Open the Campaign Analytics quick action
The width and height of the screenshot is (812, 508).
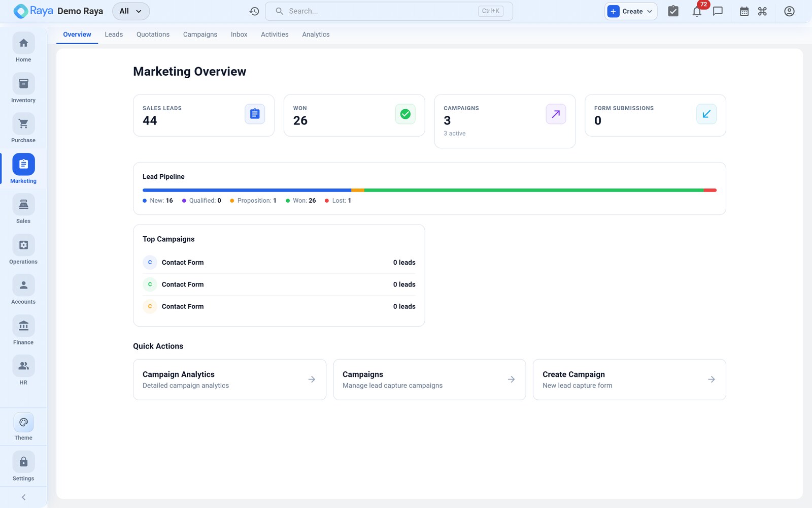pos(229,379)
